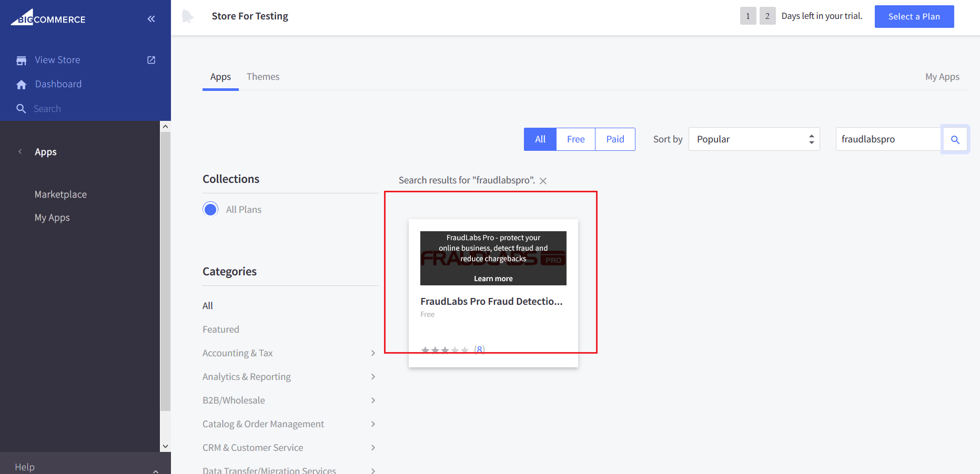The height and width of the screenshot is (474, 980).
Task: Filter apps by Free
Action: 575,139
